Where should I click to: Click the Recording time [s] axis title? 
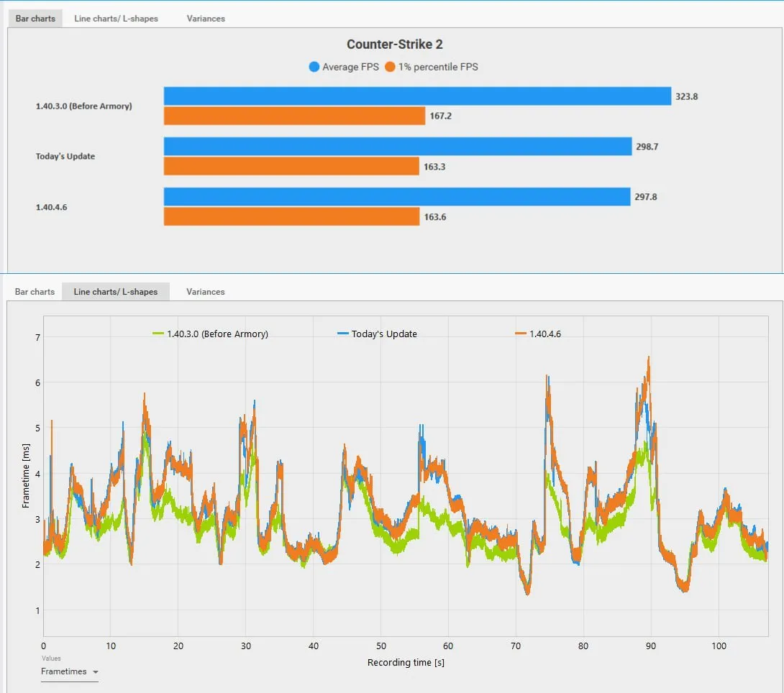coord(406,663)
